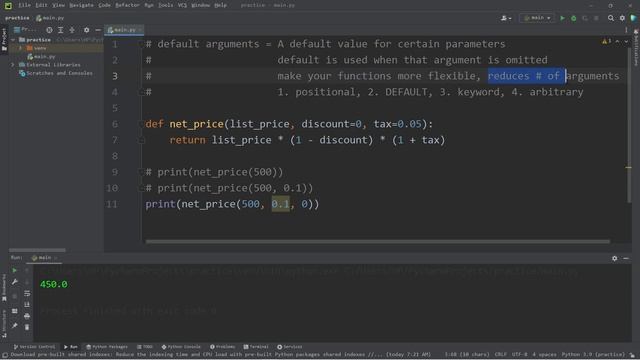
Task: Run main with the green Run arrow
Action: 562,18
